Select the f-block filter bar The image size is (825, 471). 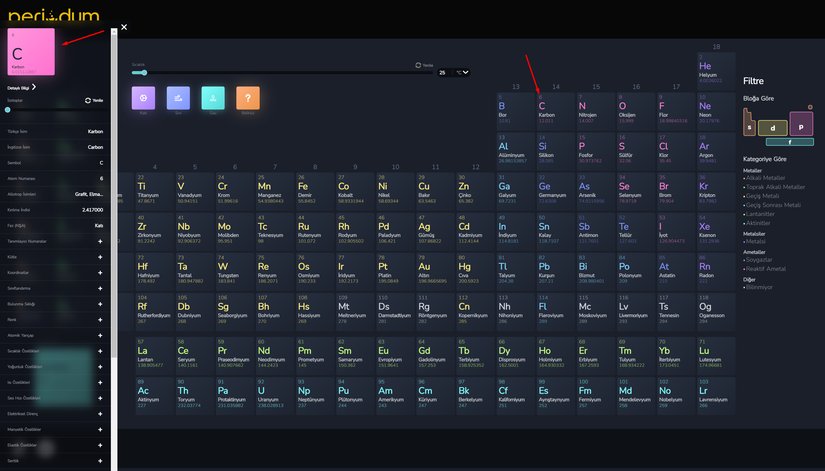[788, 142]
